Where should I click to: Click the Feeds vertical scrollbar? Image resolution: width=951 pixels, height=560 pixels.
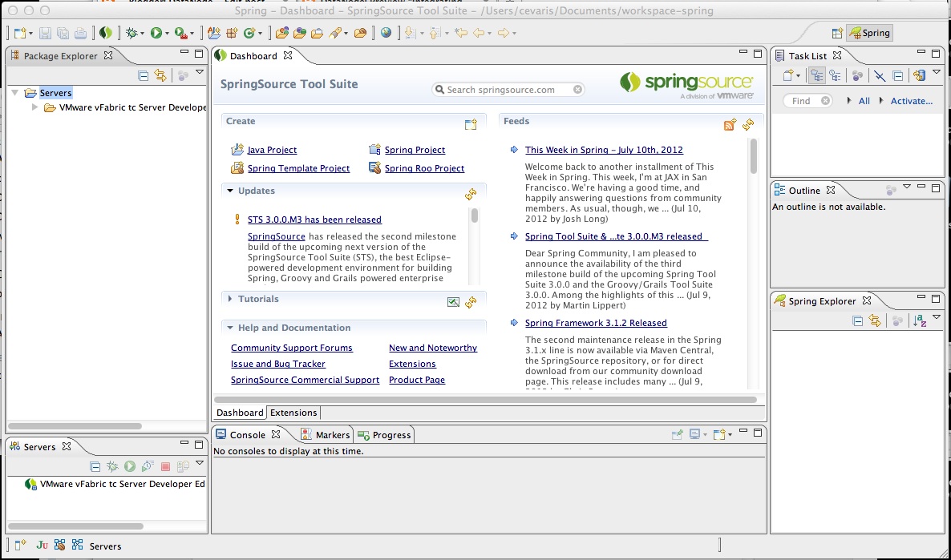[754, 155]
